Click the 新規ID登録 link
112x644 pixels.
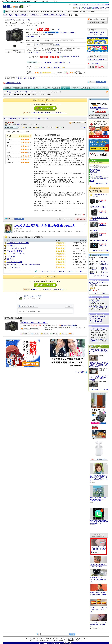[87, 8]
